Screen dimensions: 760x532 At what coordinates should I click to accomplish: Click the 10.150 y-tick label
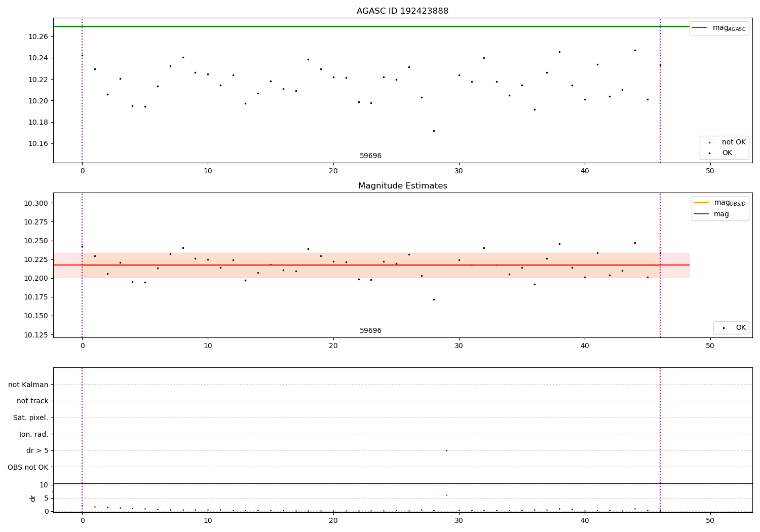pyautogui.click(x=36, y=316)
